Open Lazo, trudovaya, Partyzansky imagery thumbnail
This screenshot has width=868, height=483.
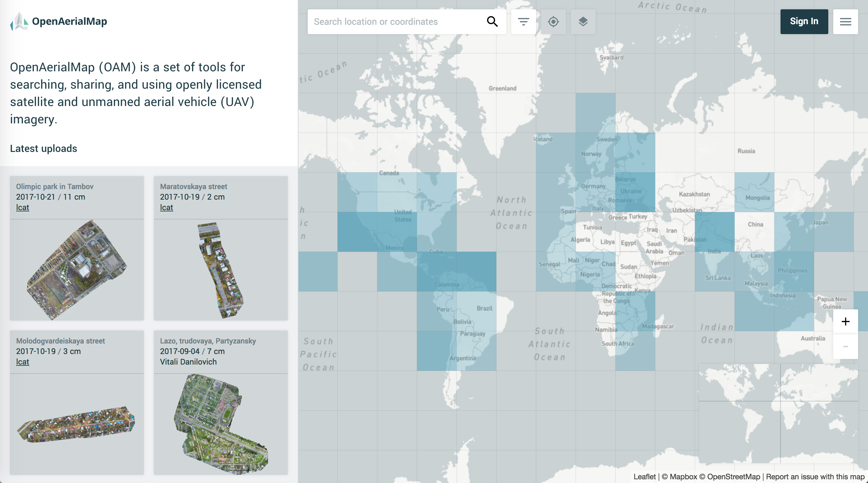[x=221, y=424]
